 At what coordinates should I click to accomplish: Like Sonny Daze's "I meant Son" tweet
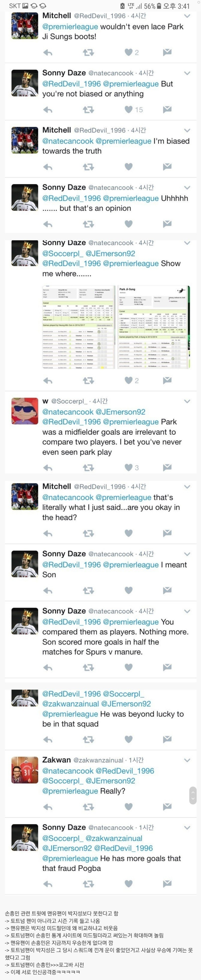click(129, 590)
